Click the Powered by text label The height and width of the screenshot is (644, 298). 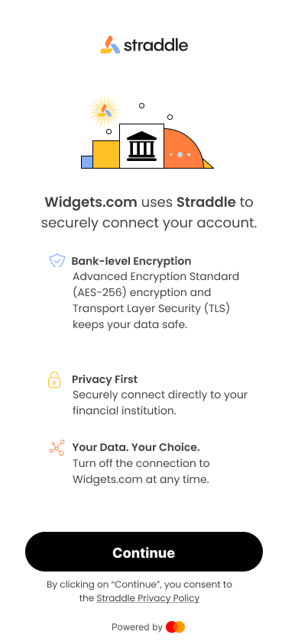[138, 627]
